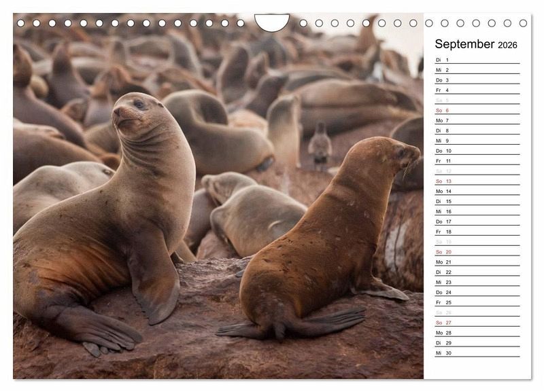This screenshot has width=544, height=392.
Task: Click the half-circle hanging cutout at top
Action: pos(271,22)
